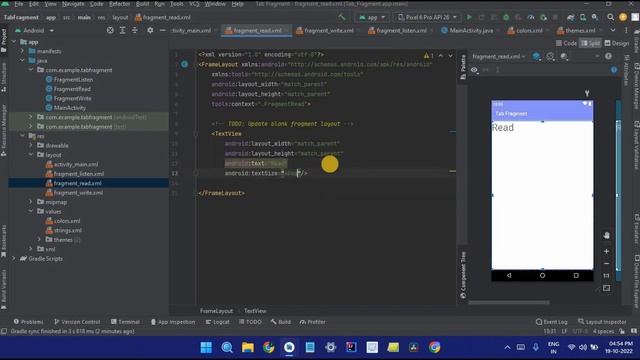The height and width of the screenshot is (360, 640).
Task: Toggle read-only lock icon in status bar
Action: click(622, 331)
